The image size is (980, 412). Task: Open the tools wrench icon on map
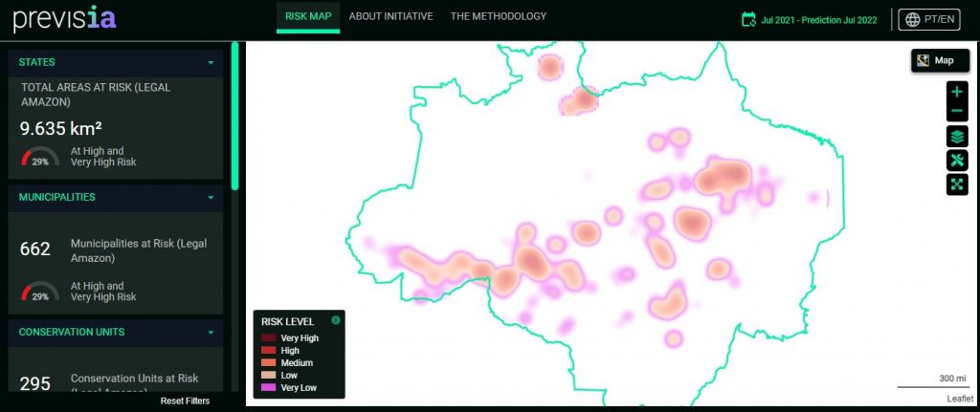click(x=957, y=160)
